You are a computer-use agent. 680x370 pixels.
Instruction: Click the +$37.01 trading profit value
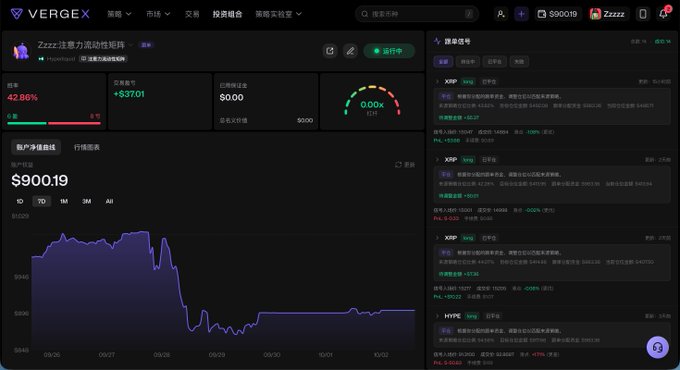coord(129,94)
